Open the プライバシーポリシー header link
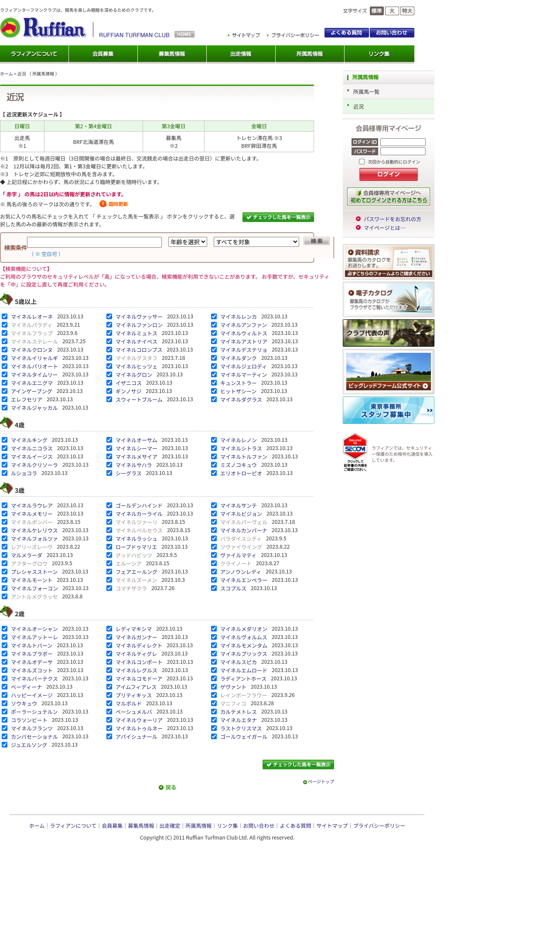 pos(293,35)
